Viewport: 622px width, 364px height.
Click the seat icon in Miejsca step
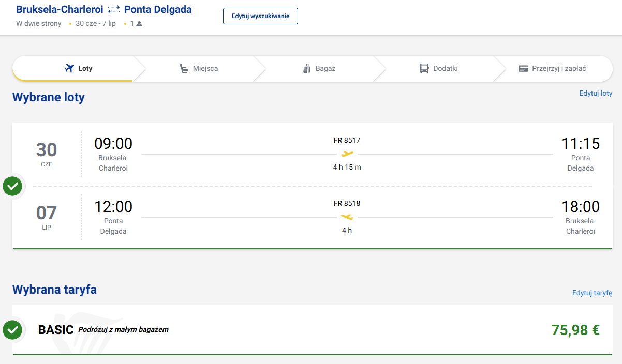pos(184,68)
